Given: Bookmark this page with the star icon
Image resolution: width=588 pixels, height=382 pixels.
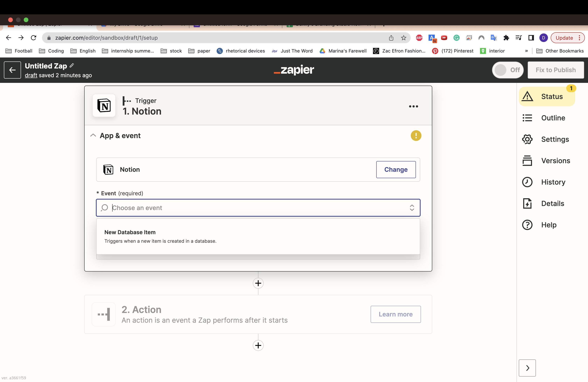Looking at the screenshot, I should point(404,38).
